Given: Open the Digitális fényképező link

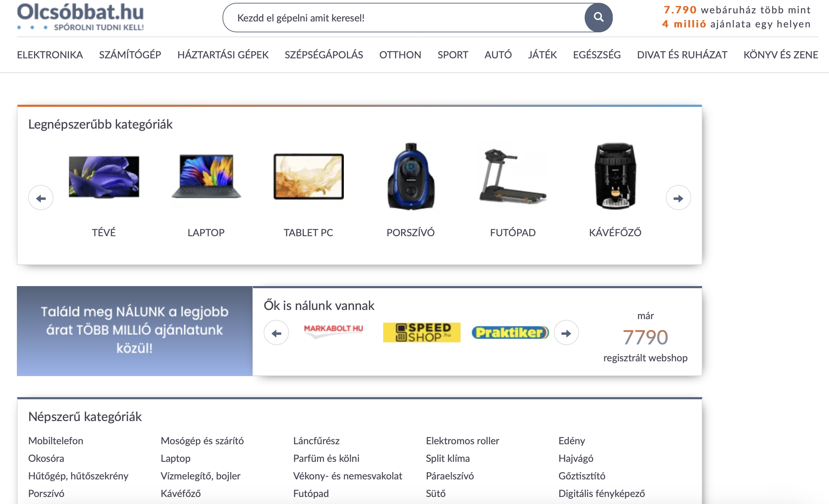Looking at the screenshot, I should pyautogui.click(x=602, y=493).
